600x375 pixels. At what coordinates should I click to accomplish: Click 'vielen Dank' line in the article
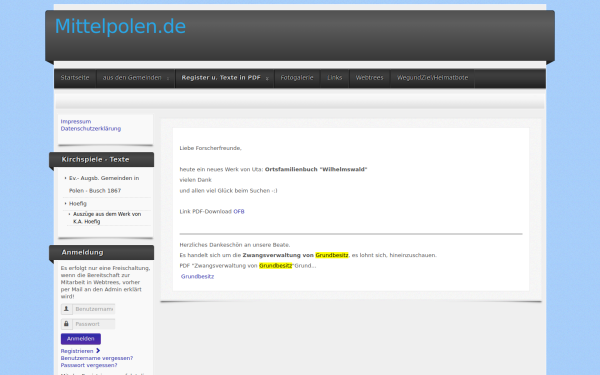[x=196, y=180]
